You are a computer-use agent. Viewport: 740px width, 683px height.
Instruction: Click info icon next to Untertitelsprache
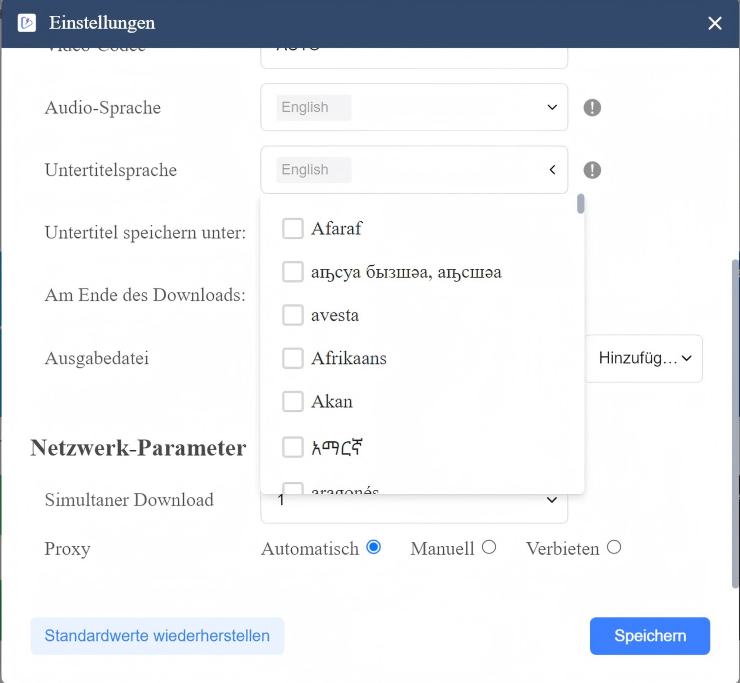pyautogui.click(x=592, y=170)
